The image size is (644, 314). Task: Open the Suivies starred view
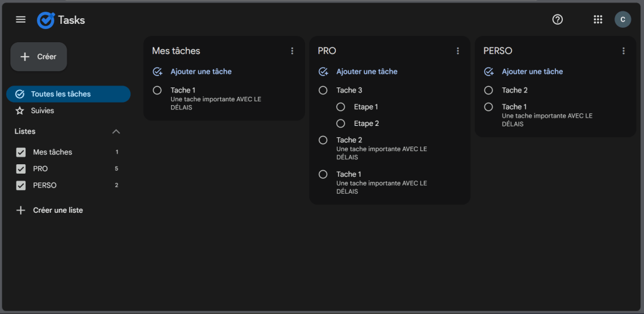(42, 111)
